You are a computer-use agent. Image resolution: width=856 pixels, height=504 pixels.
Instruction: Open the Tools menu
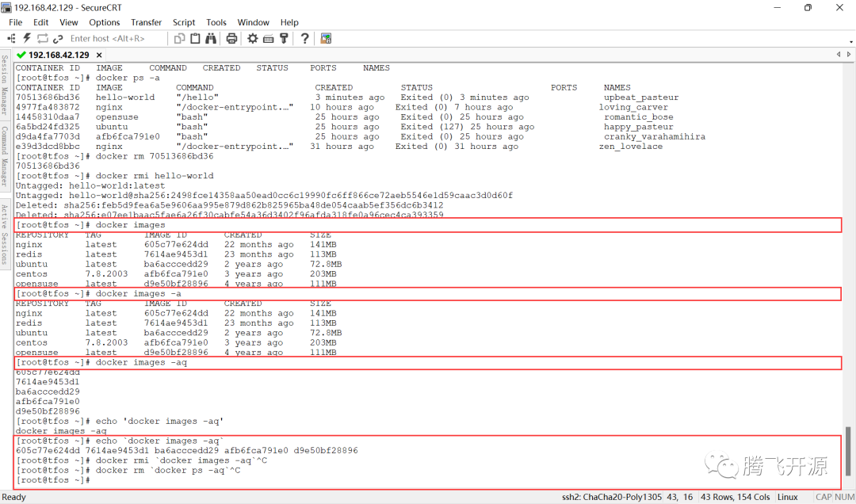coord(216,22)
